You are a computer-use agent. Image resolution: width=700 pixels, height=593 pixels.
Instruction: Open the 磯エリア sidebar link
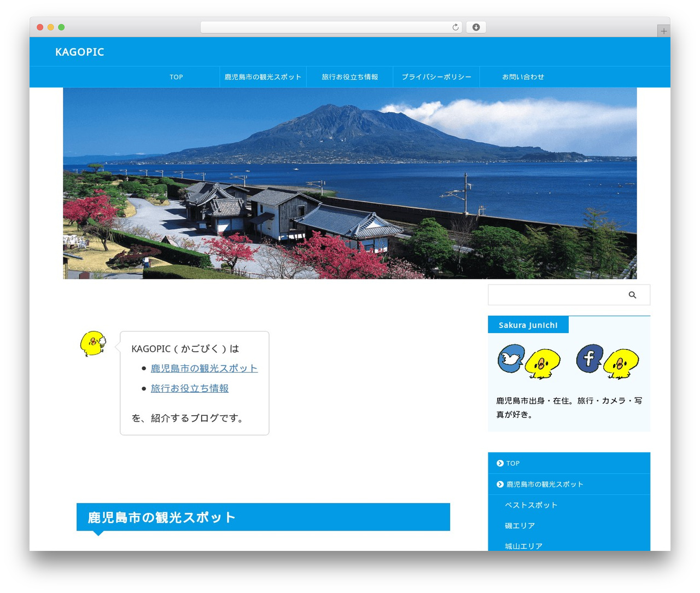click(520, 526)
